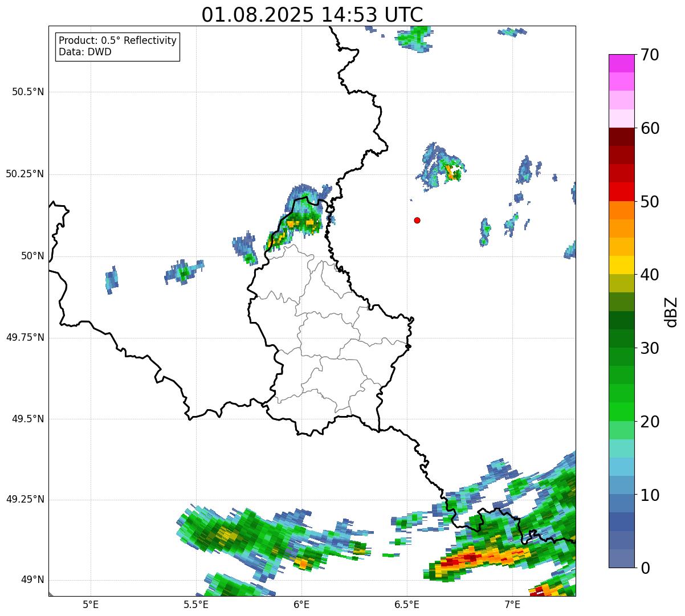This screenshot has width=685, height=616.
Task: Click the colorbar tick label 60
Action: point(650,128)
